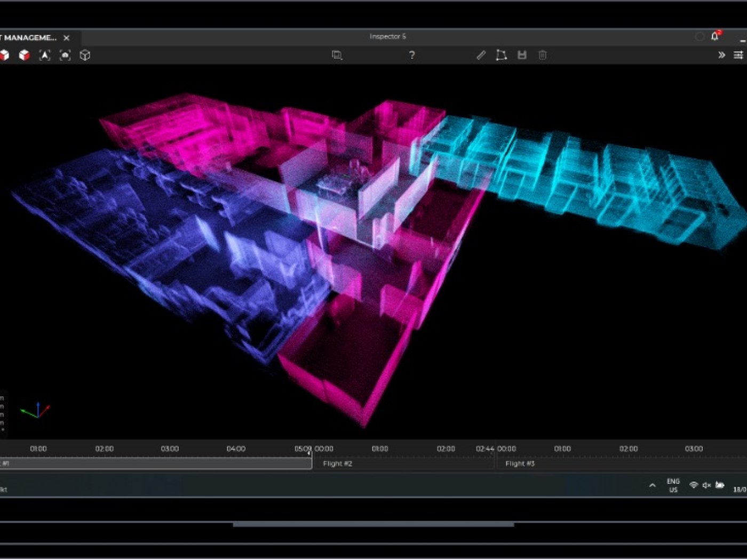
Task: Close the Management tab
Action: click(67, 38)
